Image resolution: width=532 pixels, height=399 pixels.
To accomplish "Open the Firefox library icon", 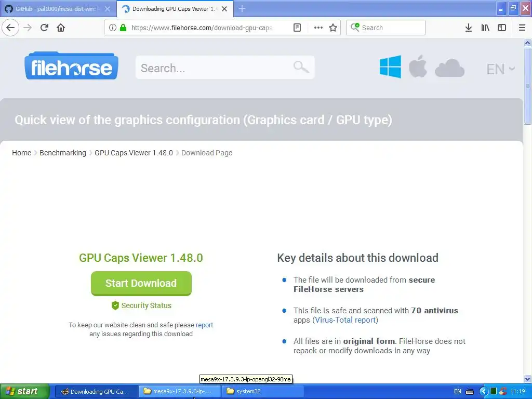I will coord(485,28).
